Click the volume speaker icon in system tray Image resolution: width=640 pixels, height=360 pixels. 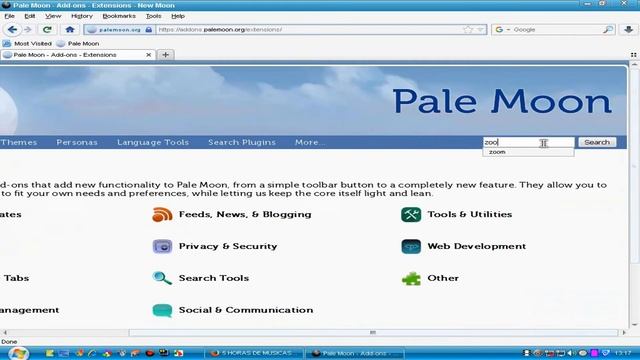(571, 353)
